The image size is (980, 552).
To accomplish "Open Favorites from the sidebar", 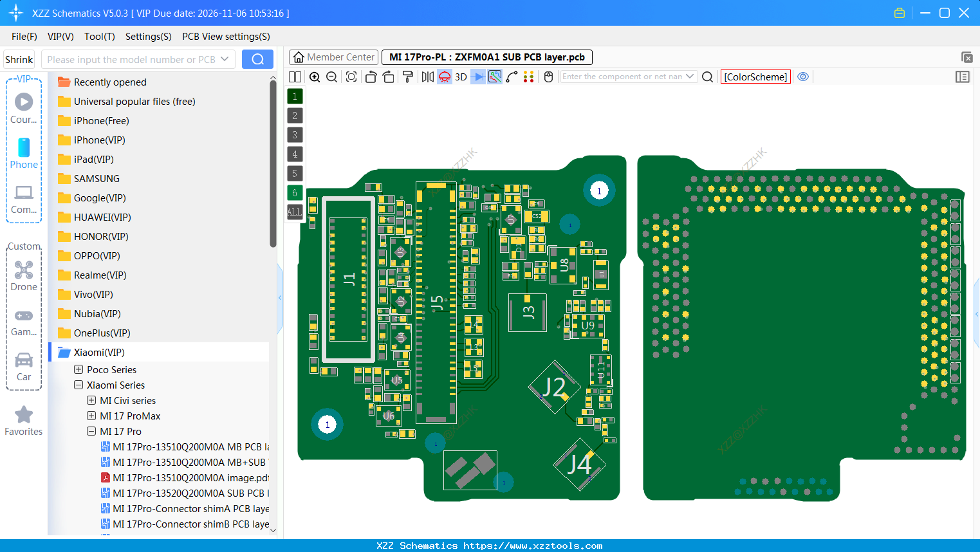I will [24, 421].
